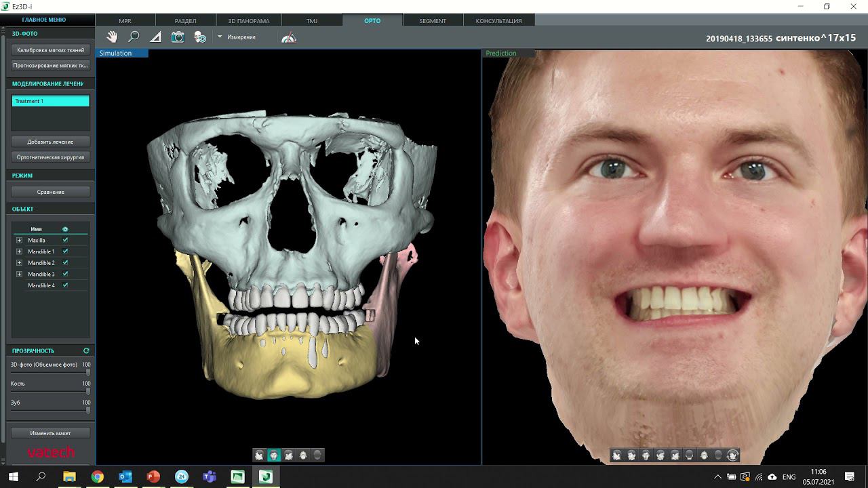Select the ОРТО tab
This screenshot has width=868, height=488.
[372, 20]
